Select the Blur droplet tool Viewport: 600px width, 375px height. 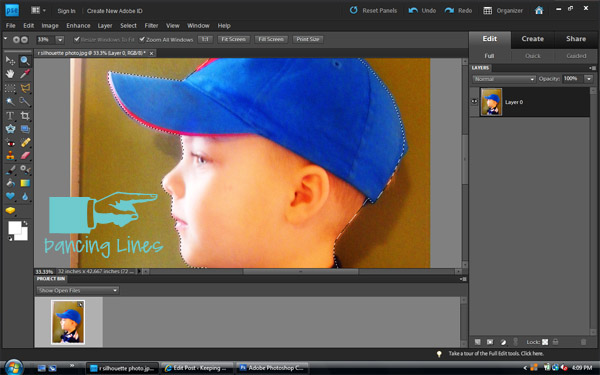(x=25, y=196)
